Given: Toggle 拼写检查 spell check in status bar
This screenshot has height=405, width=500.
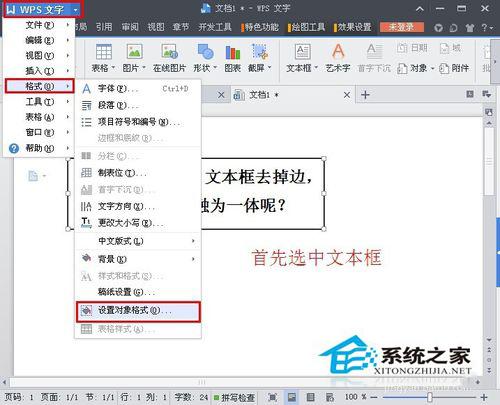Looking at the screenshot, I should [x=234, y=397].
